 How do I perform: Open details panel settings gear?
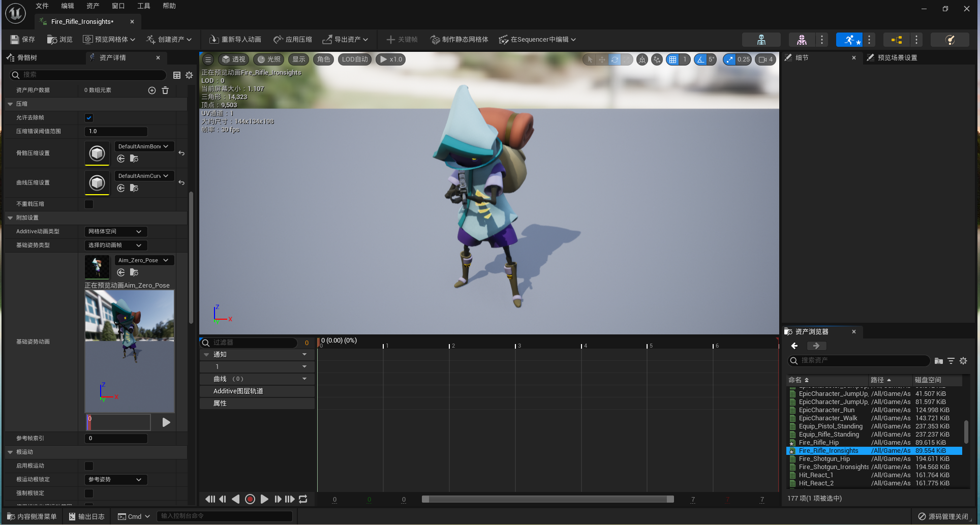click(189, 75)
